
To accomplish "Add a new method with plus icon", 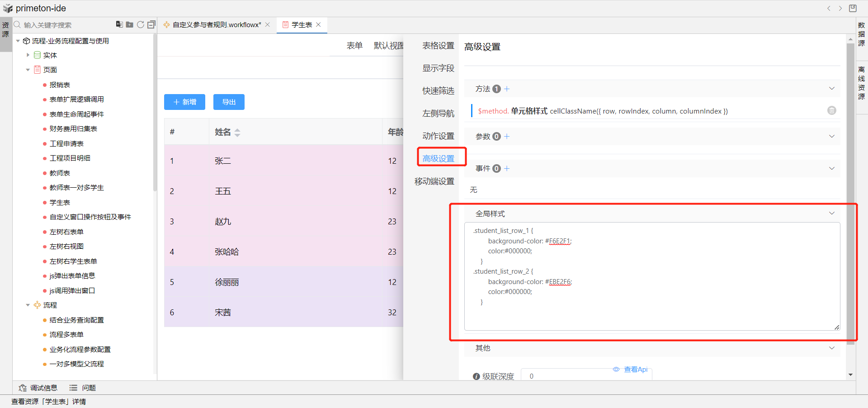I will 507,89.
